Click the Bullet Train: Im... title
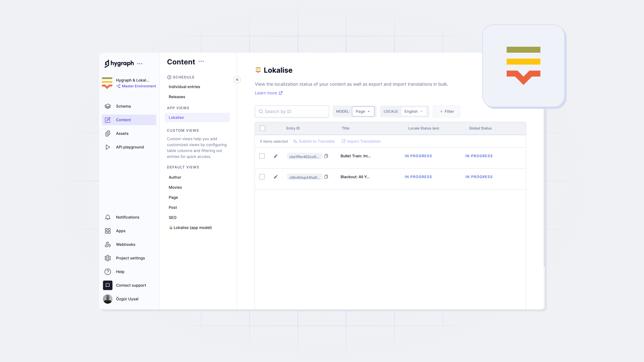644x362 pixels. [x=356, y=156]
